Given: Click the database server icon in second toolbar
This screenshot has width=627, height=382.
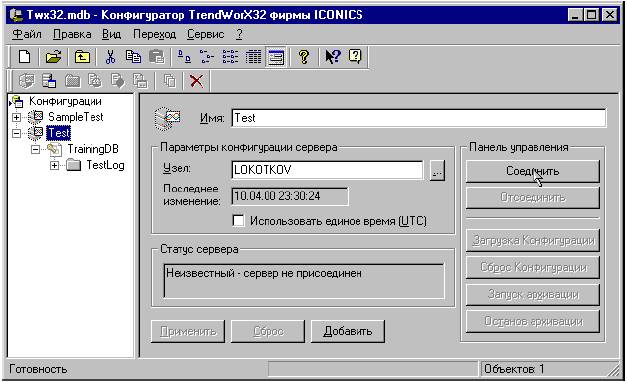Looking at the screenshot, I should 49,81.
